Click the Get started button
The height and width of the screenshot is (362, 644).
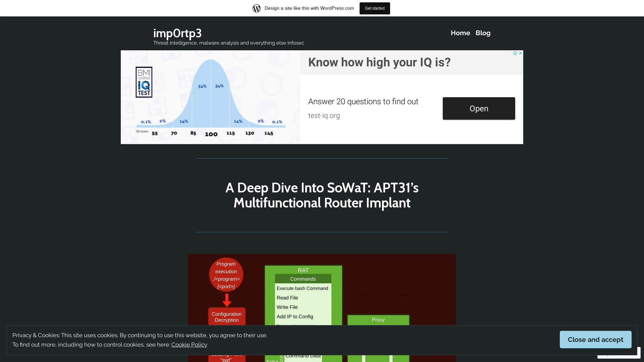375,8
